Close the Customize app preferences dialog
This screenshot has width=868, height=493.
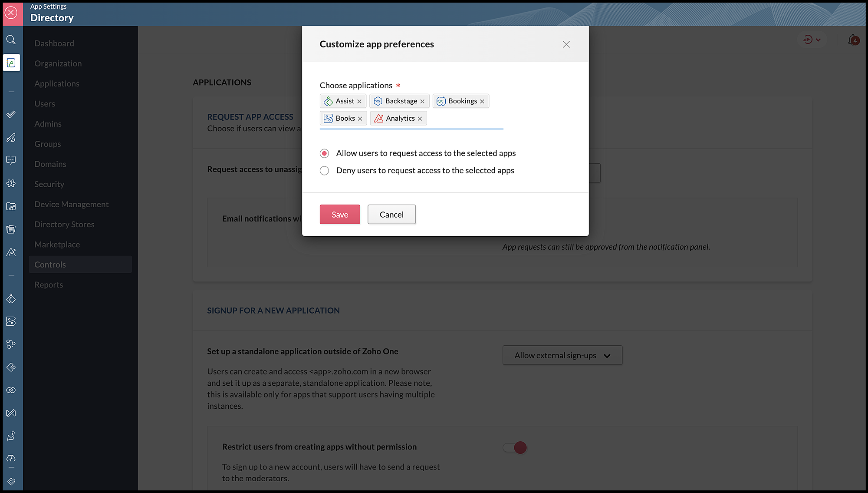pyautogui.click(x=566, y=44)
